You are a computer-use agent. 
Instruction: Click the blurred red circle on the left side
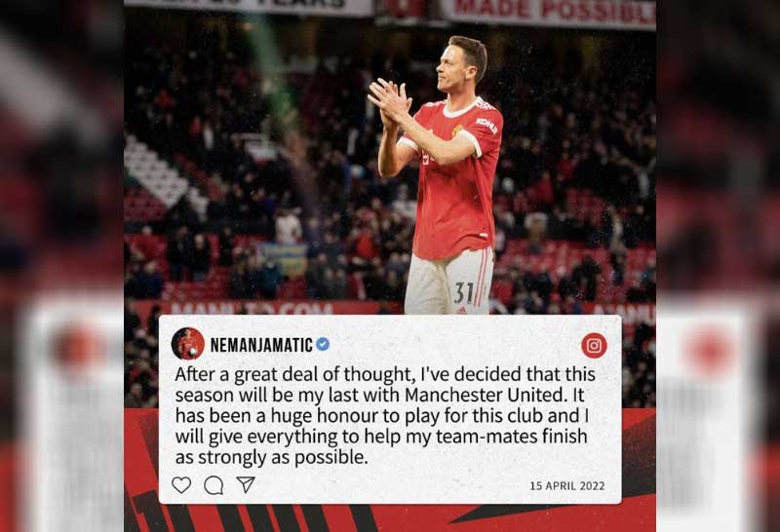pos(76,347)
